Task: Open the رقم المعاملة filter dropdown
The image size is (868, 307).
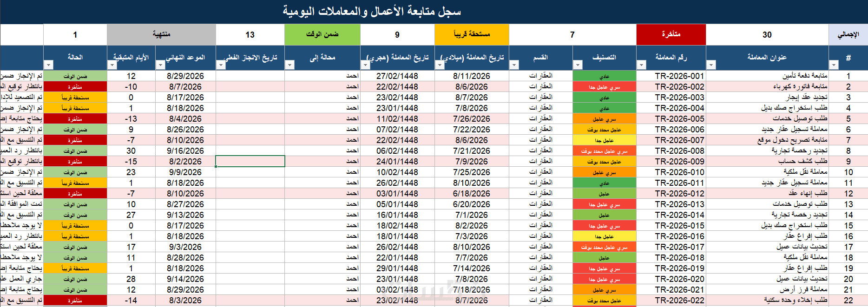Action: point(642,65)
